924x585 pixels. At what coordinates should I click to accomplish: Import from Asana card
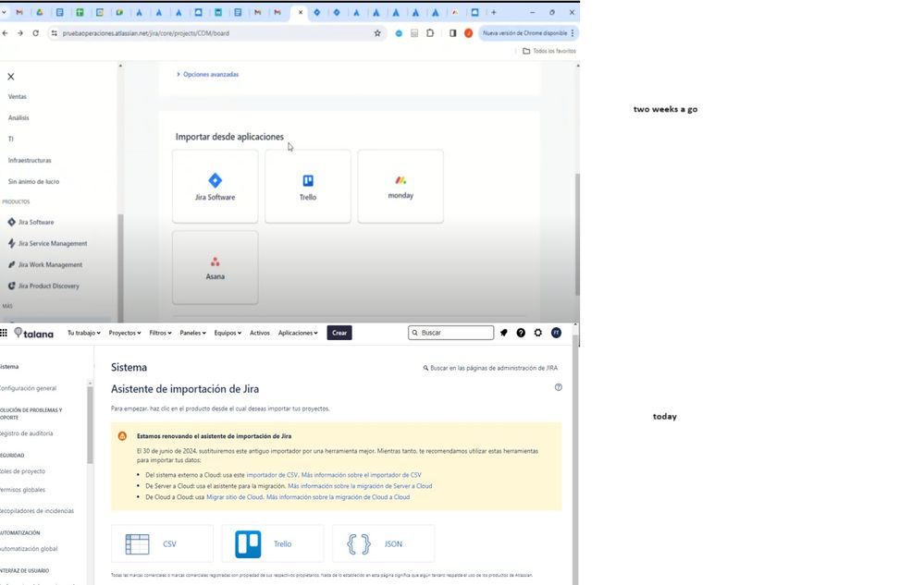click(x=216, y=268)
